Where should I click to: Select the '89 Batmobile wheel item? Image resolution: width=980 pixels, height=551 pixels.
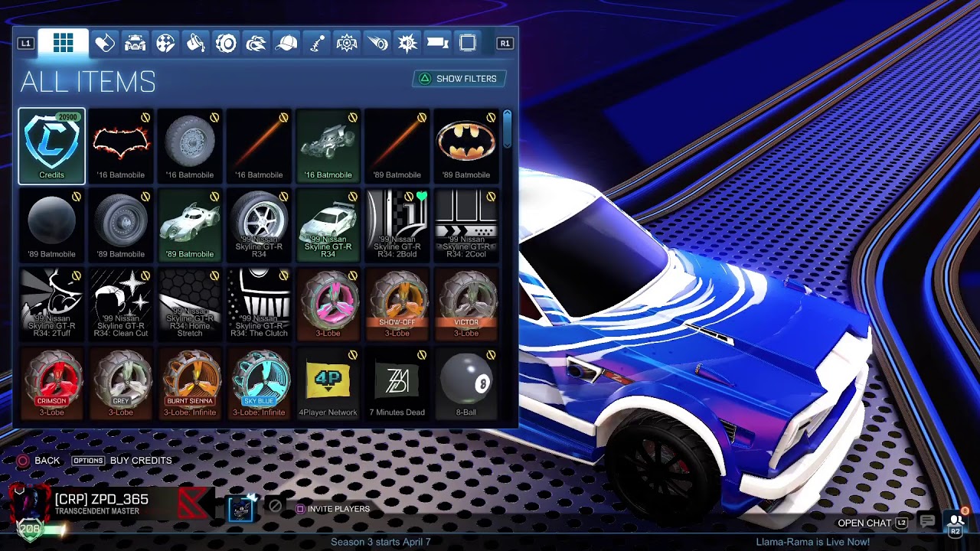(x=121, y=226)
